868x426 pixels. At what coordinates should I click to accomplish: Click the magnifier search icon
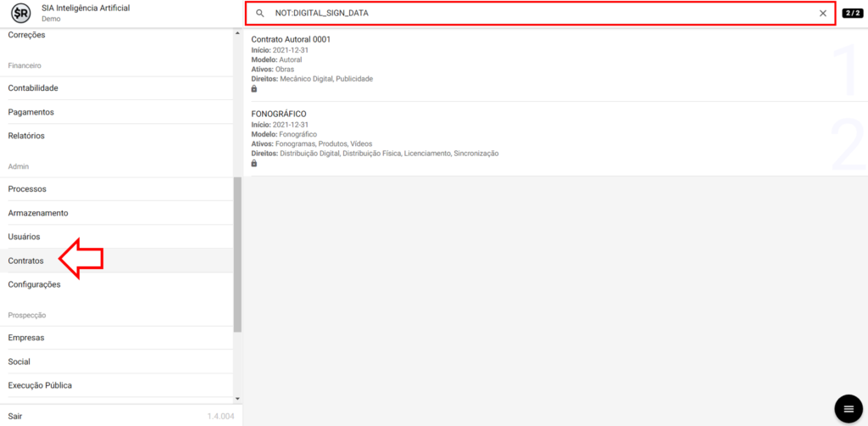point(260,14)
